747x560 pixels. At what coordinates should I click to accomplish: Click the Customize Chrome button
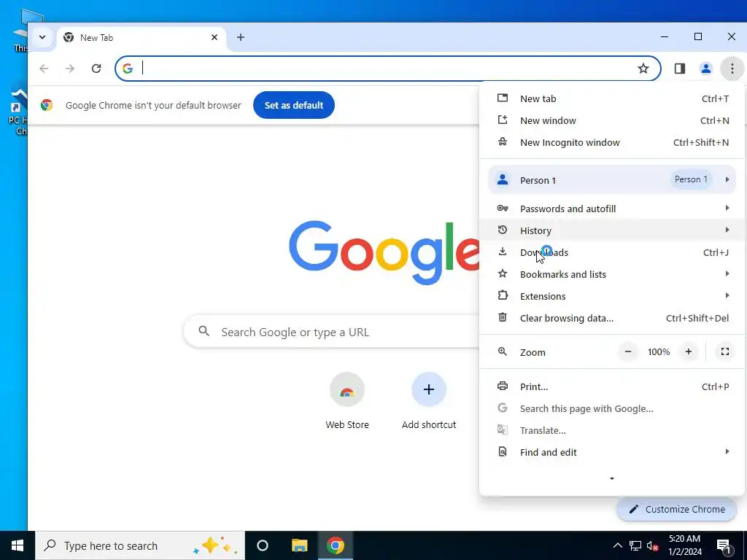pos(676,509)
